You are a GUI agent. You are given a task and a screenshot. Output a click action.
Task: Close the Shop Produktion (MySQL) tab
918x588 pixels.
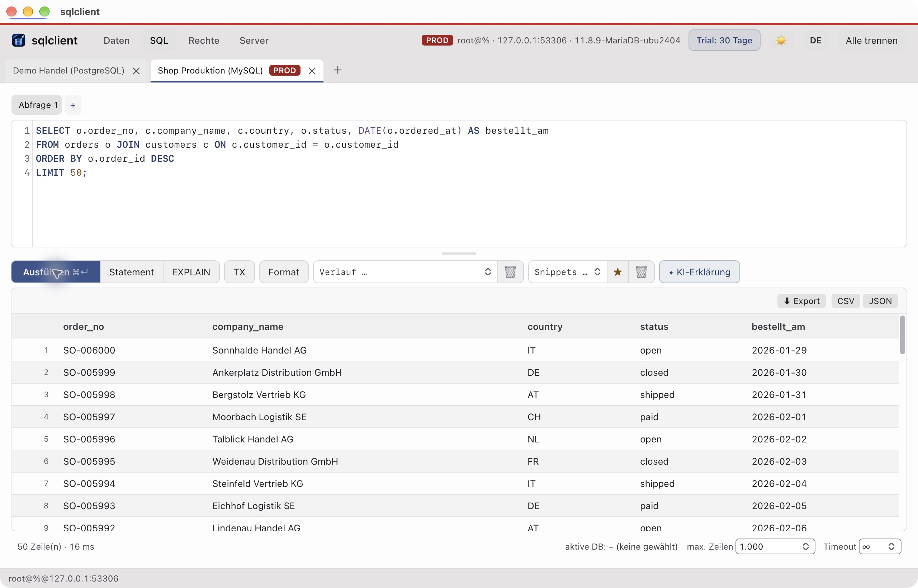312,71
